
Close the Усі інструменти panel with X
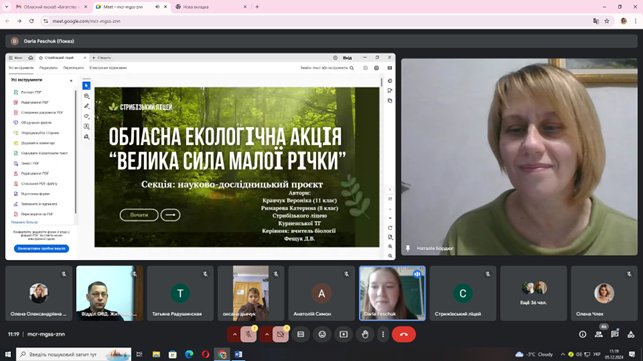coord(71,80)
